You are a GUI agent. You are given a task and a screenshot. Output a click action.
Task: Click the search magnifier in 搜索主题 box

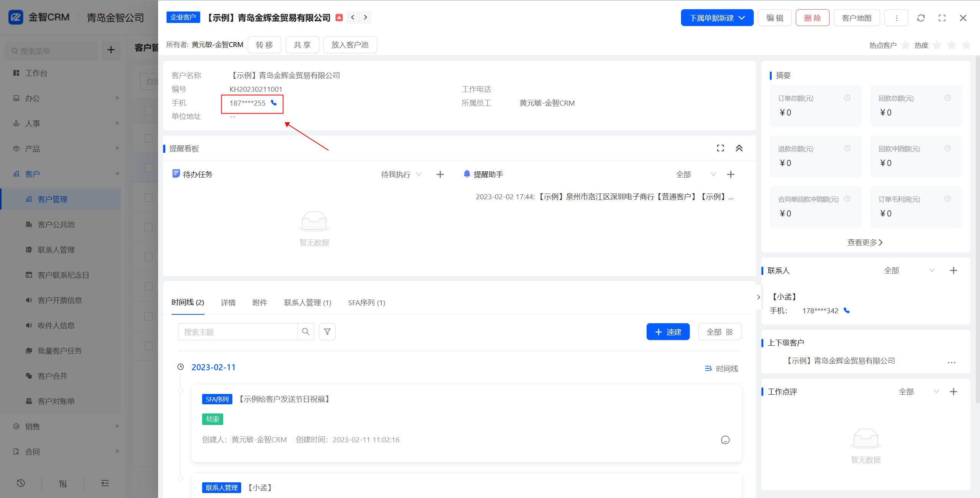[306, 332]
